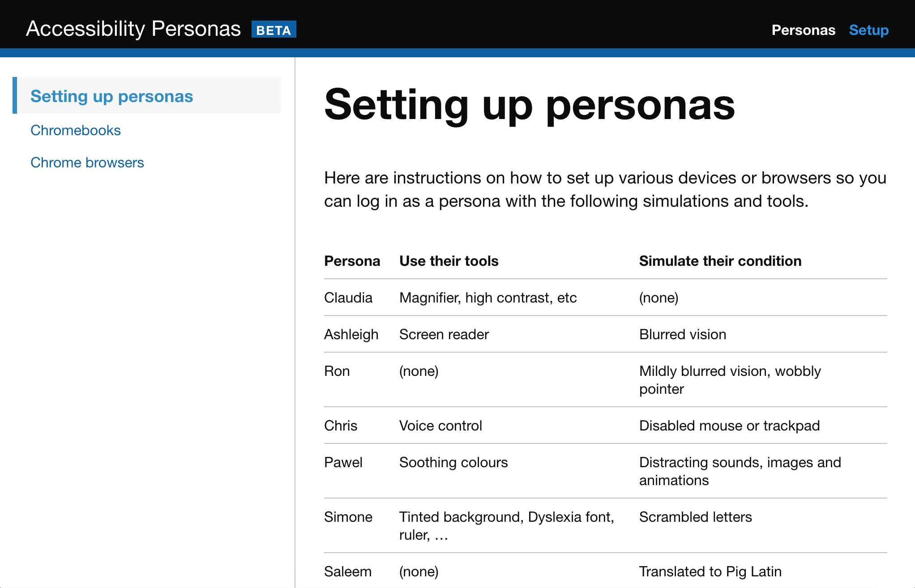The width and height of the screenshot is (915, 588).
Task: Click the Use their tools header
Action: [449, 261]
